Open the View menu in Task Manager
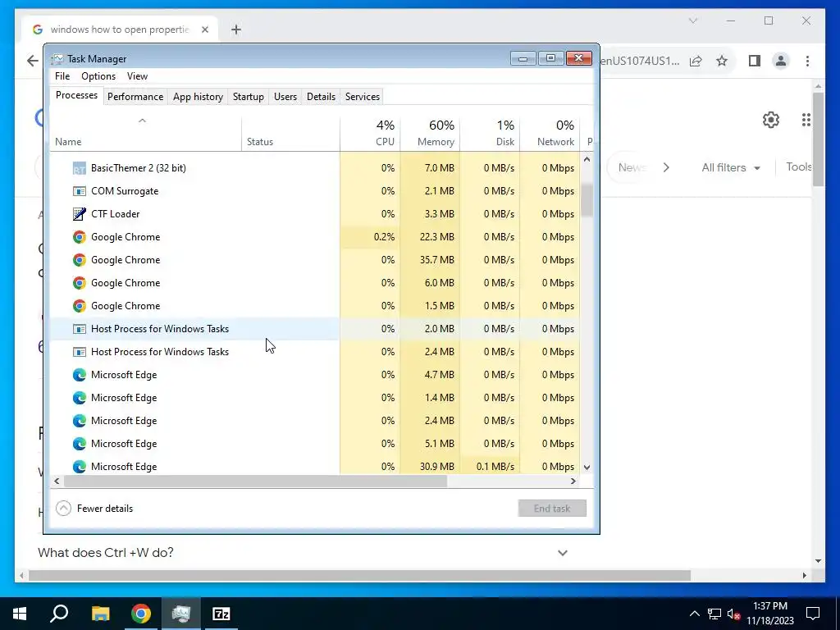This screenshot has width=840, height=630. point(137,76)
